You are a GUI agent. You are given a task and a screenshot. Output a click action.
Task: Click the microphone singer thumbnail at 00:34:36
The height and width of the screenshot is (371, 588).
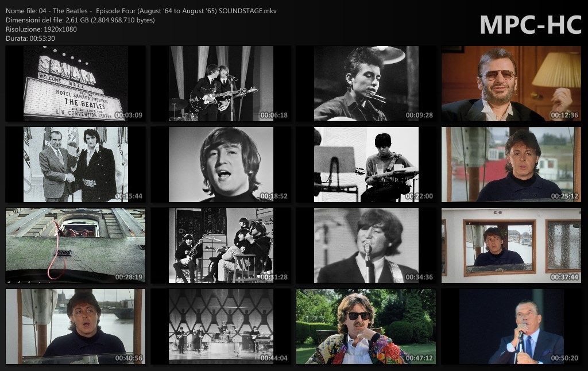point(366,245)
